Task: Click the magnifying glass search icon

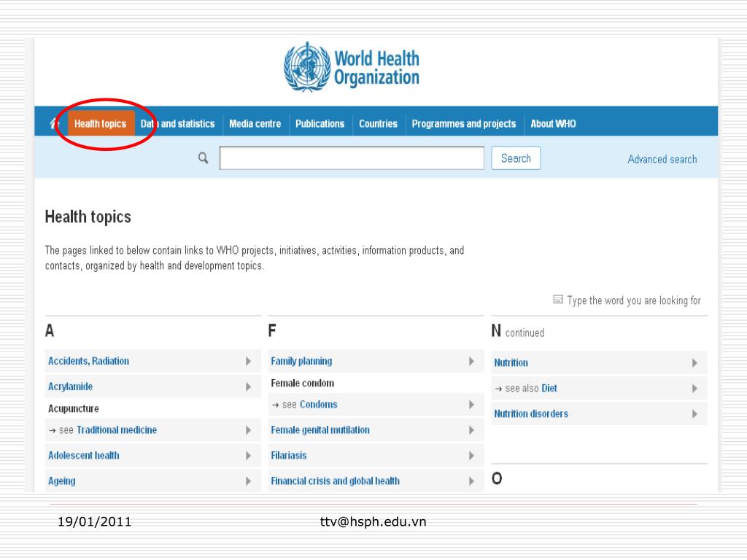Action: click(x=204, y=158)
